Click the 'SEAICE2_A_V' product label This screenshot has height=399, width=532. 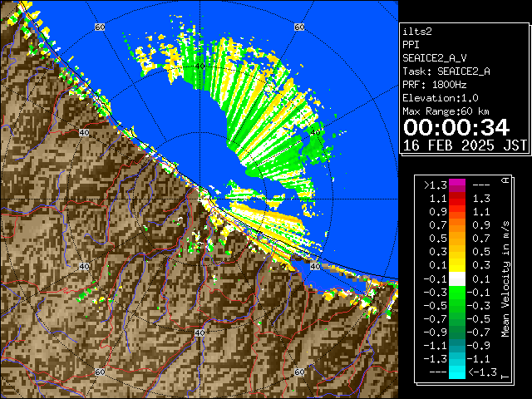coord(435,58)
